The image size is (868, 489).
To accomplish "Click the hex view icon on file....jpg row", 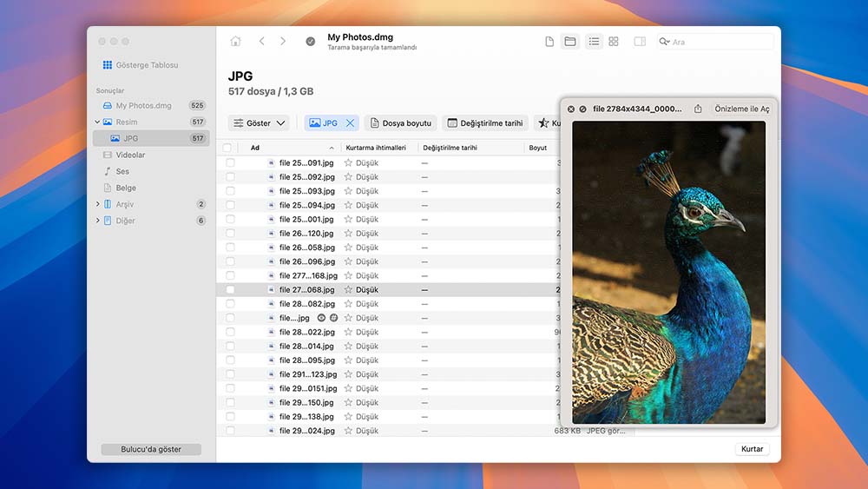I will tap(334, 318).
